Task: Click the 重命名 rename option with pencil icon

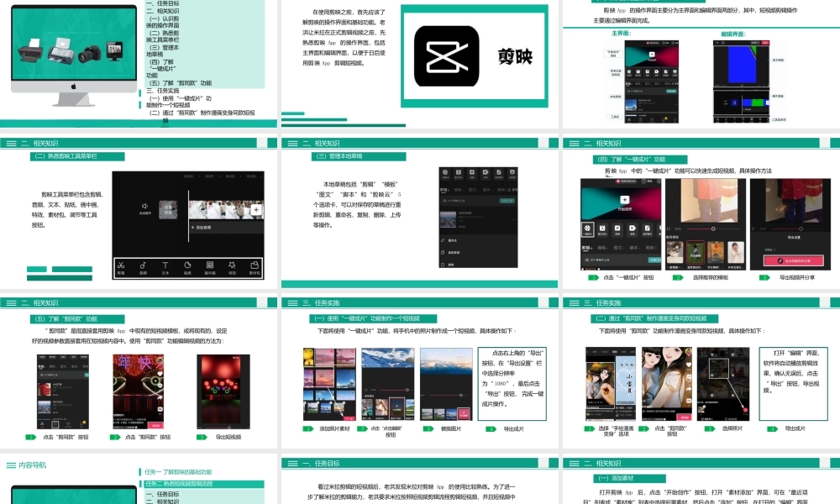Action: (x=449, y=240)
